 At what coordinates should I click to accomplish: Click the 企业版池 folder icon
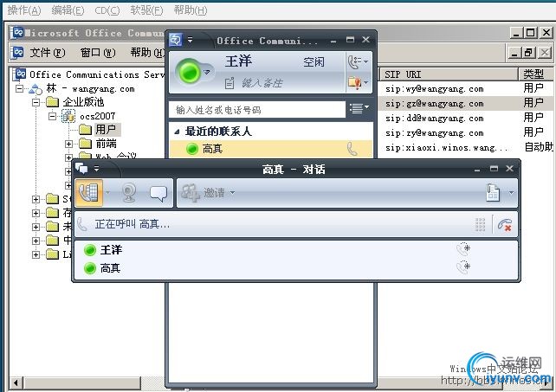pos(52,102)
